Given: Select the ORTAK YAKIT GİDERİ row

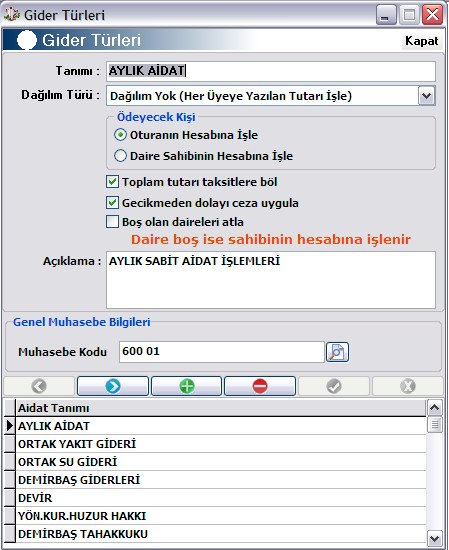Looking at the screenshot, I should click(221, 444).
